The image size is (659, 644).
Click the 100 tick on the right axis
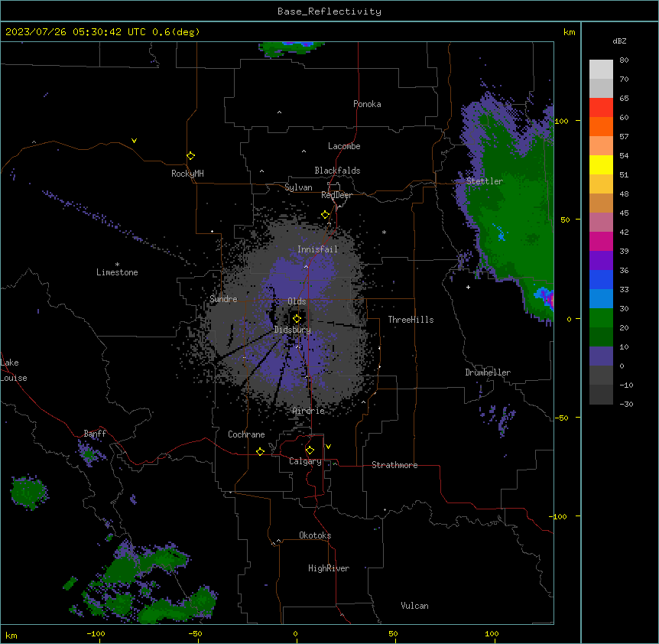561,121
